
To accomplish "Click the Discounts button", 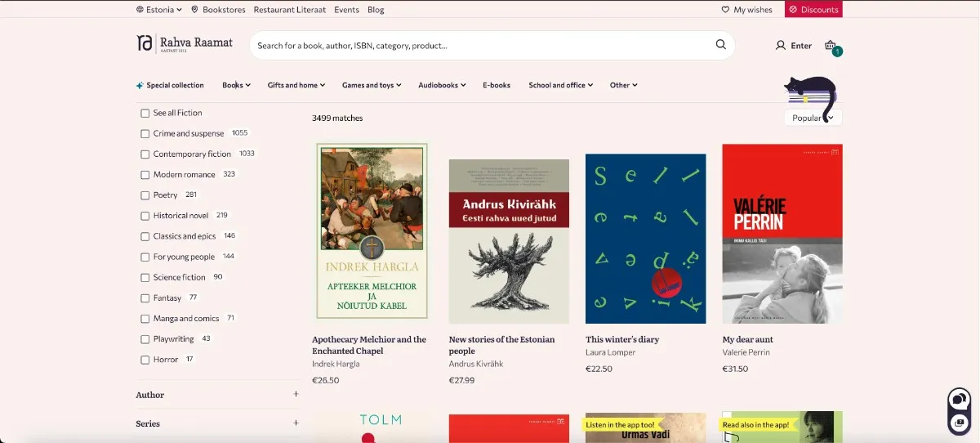I will (813, 10).
